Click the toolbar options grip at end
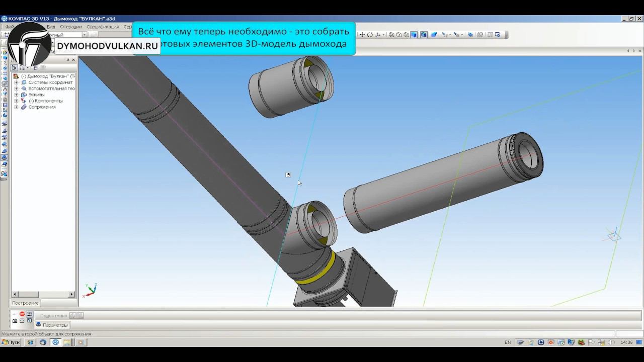The height and width of the screenshot is (362, 644). pos(506,35)
